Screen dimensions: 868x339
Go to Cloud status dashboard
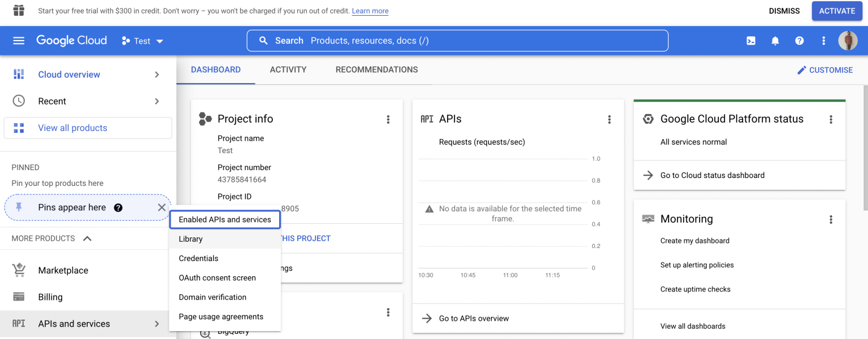[x=712, y=175]
